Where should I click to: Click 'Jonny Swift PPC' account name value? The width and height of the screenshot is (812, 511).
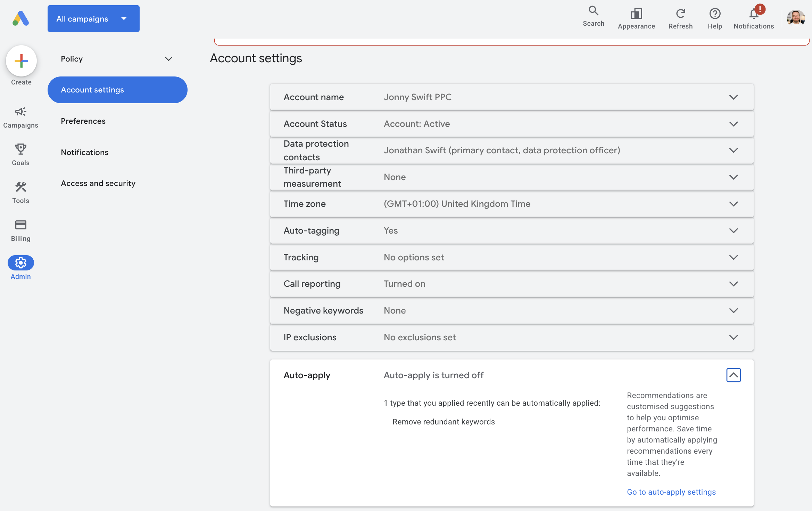click(417, 97)
